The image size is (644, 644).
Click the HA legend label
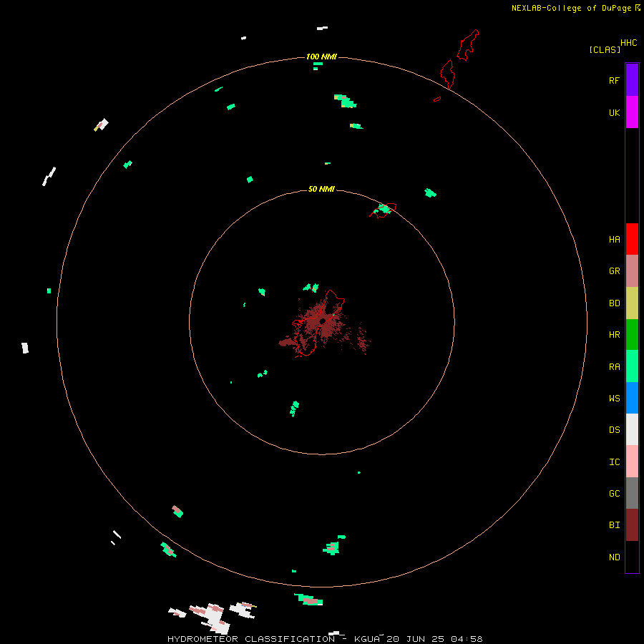coord(615,239)
